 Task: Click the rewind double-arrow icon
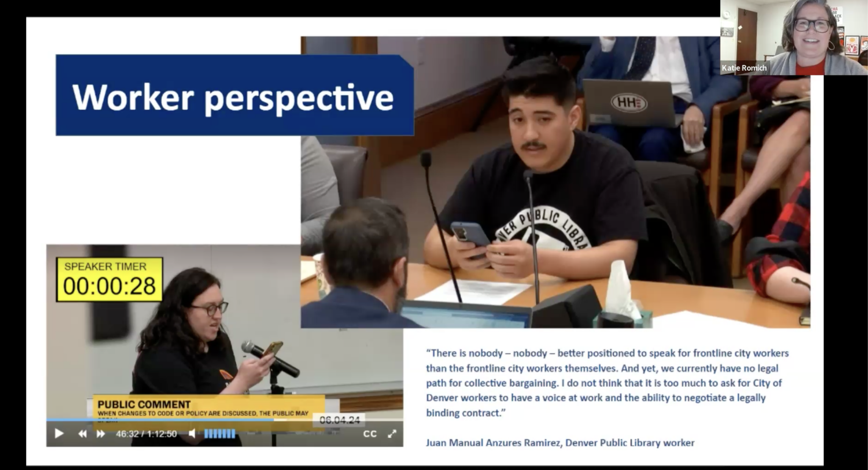coord(82,434)
